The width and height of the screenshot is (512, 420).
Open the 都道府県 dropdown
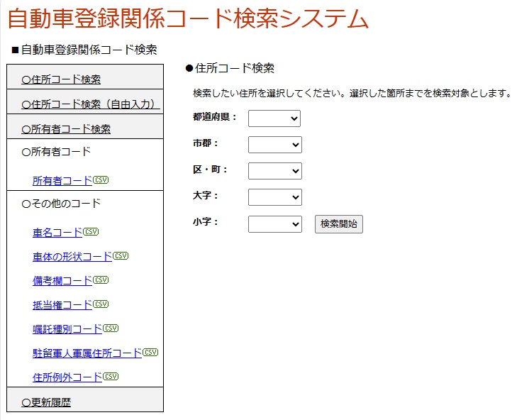(274, 118)
